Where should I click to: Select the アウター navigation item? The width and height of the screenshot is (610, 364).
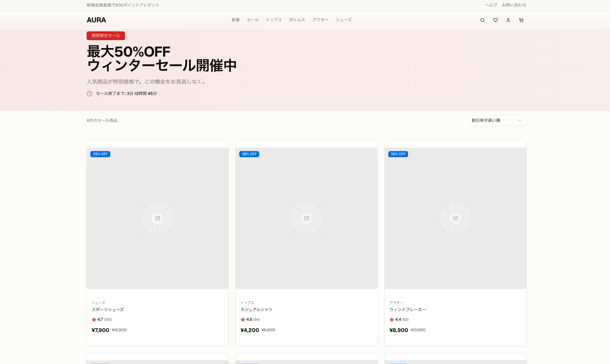coord(320,20)
